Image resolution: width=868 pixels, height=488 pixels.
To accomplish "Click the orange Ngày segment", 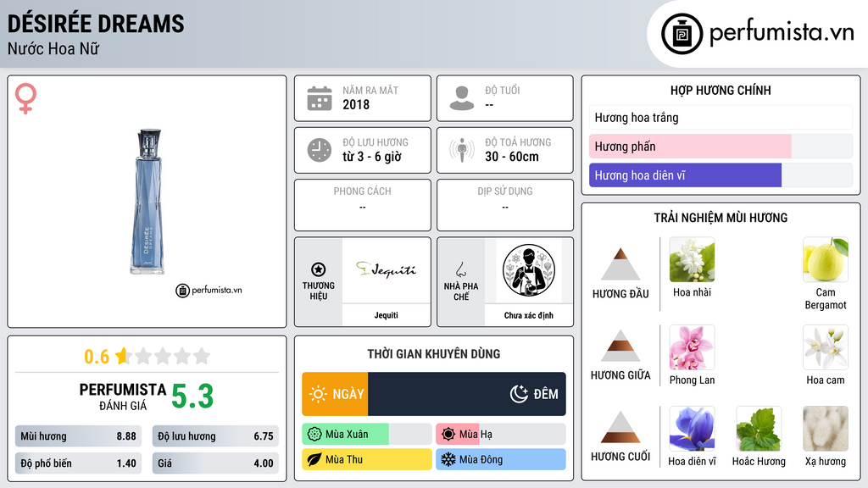I will click(x=335, y=394).
